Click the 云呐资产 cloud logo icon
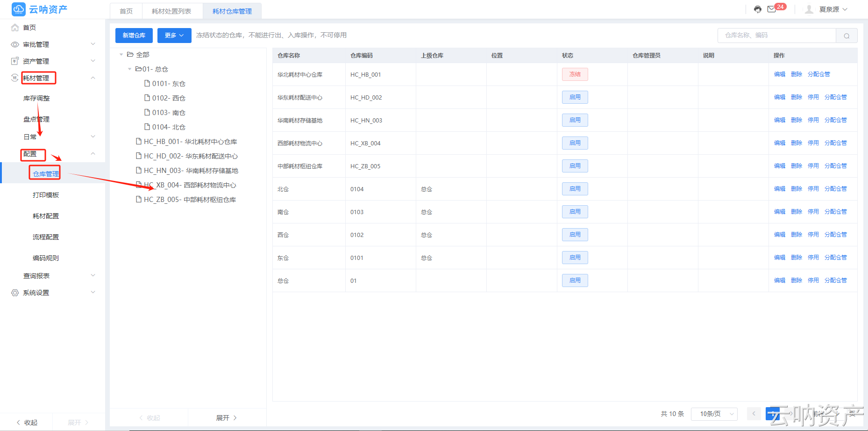The width and height of the screenshot is (868, 431). tap(19, 9)
